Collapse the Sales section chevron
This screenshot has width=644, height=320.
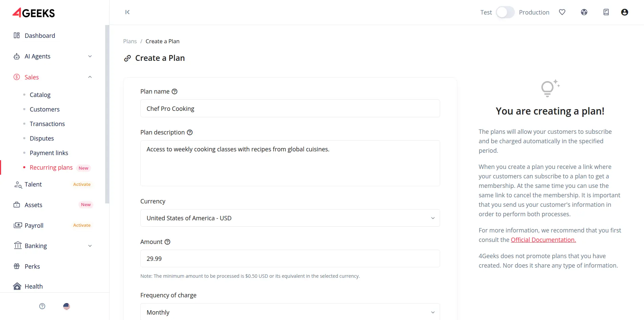coord(90,77)
